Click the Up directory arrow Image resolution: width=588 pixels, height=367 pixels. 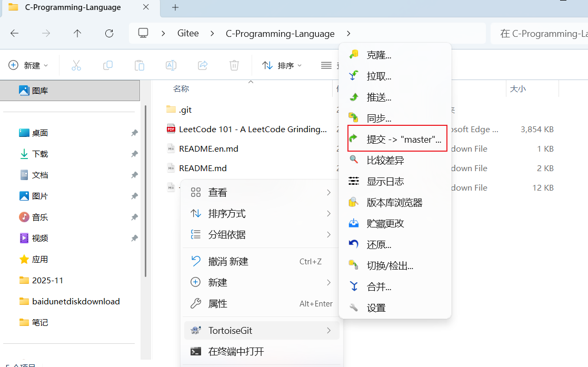[77, 33]
